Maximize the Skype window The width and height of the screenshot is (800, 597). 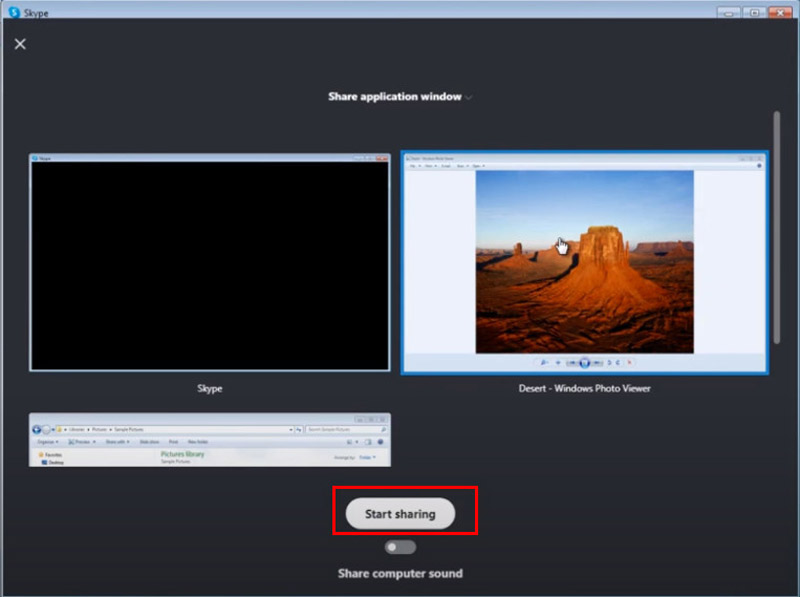tap(754, 11)
